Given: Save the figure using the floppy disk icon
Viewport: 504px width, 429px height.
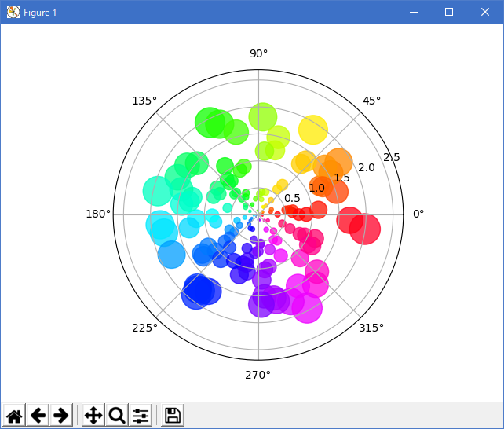Looking at the screenshot, I should click(173, 415).
